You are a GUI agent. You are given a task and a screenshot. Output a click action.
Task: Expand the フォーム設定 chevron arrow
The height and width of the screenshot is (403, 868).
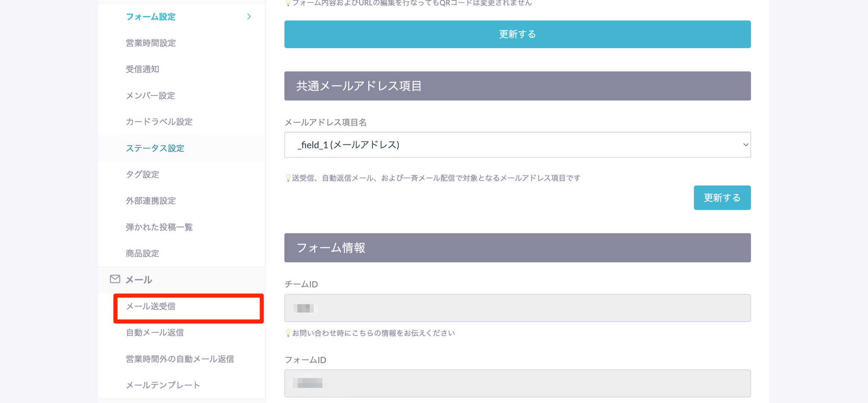point(249,17)
